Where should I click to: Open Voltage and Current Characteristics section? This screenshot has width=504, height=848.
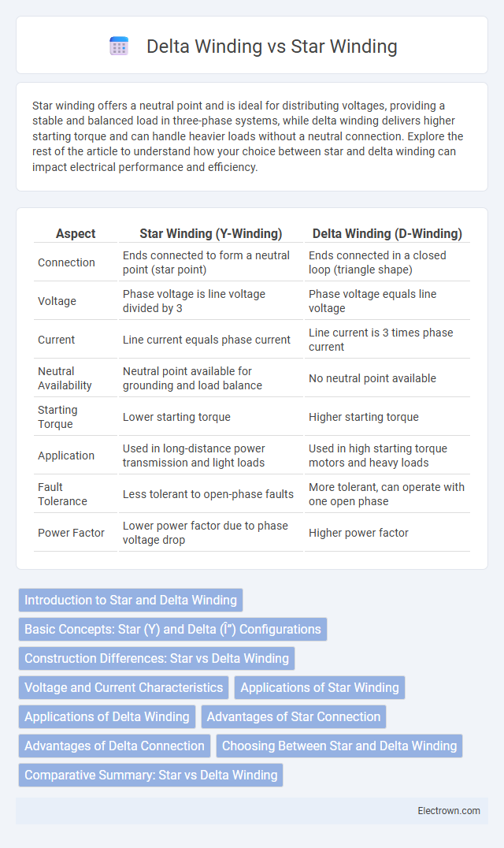click(x=124, y=688)
